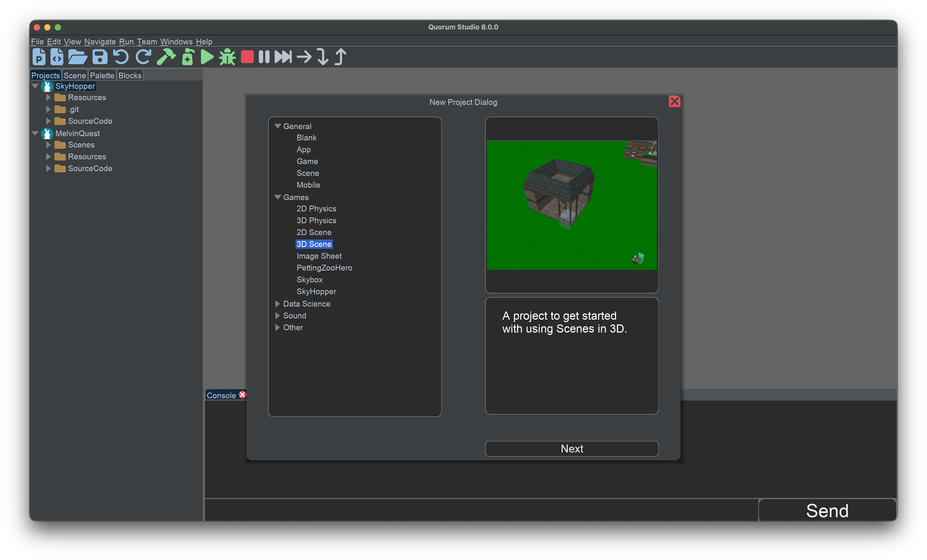Click the .git folder icon
Viewport: 927px width, 560px height.
point(60,109)
